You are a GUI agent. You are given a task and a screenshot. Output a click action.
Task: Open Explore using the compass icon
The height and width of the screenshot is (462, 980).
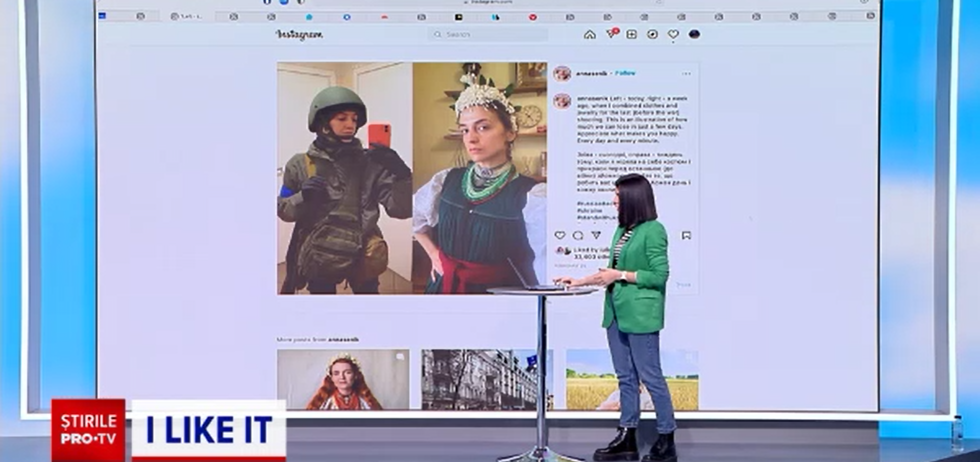pyautogui.click(x=653, y=35)
